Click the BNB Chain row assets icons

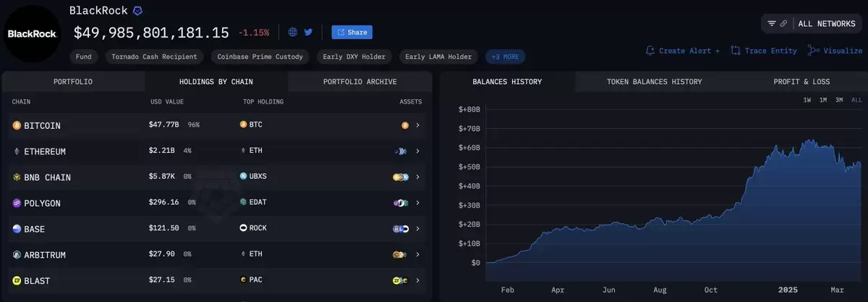(x=401, y=177)
